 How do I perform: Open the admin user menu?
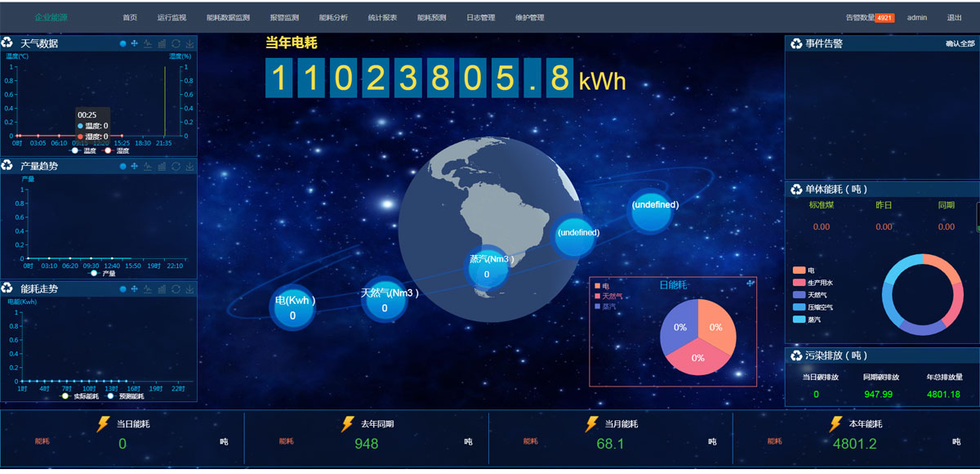click(916, 17)
